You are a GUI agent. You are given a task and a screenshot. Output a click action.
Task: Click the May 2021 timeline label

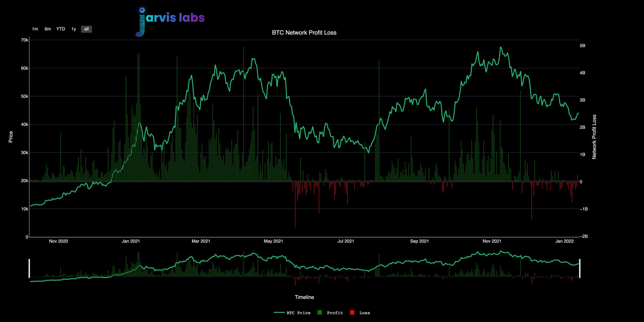[273, 241]
